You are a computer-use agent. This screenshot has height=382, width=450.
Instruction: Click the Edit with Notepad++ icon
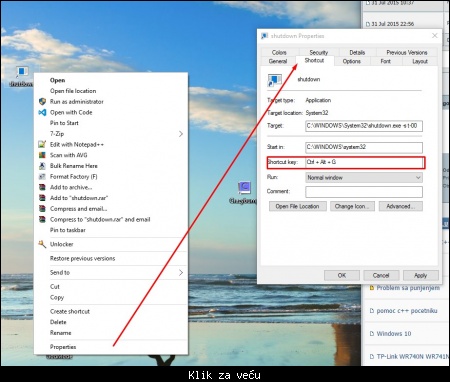[x=42, y=144]
